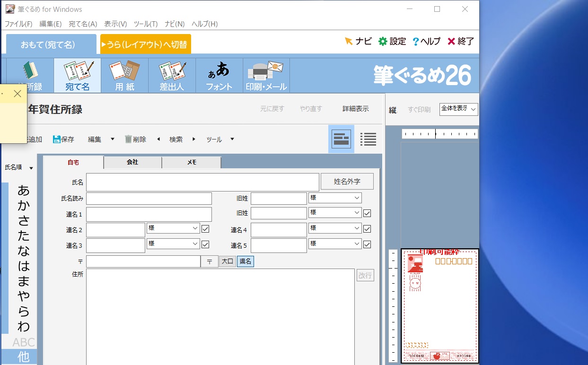Click the 〒 postal code lookup button
Viewport: 588px width, 365px height.
coord(210,261)
